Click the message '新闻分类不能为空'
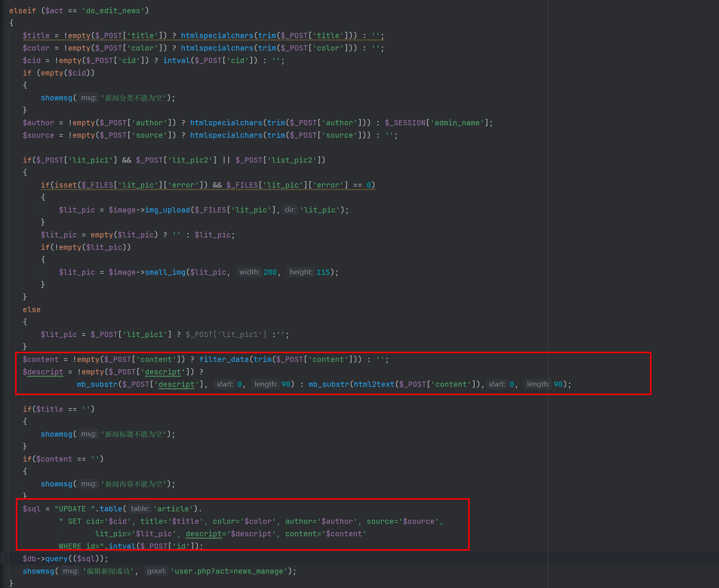This screenshot has width=719, height=588. tap(133, 98)
